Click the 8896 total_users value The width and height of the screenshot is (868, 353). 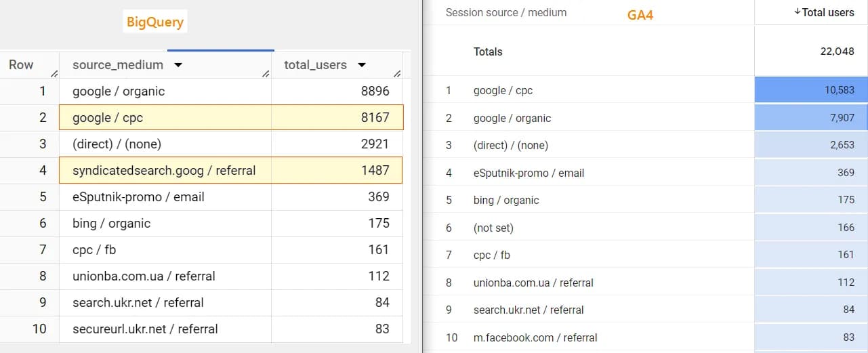pyautogui.click(x=375, y=91)
